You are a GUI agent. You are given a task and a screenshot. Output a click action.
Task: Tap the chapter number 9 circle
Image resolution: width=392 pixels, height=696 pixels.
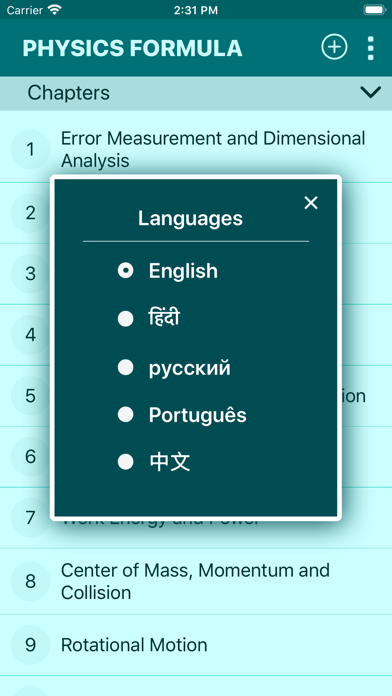coord(30,645)
